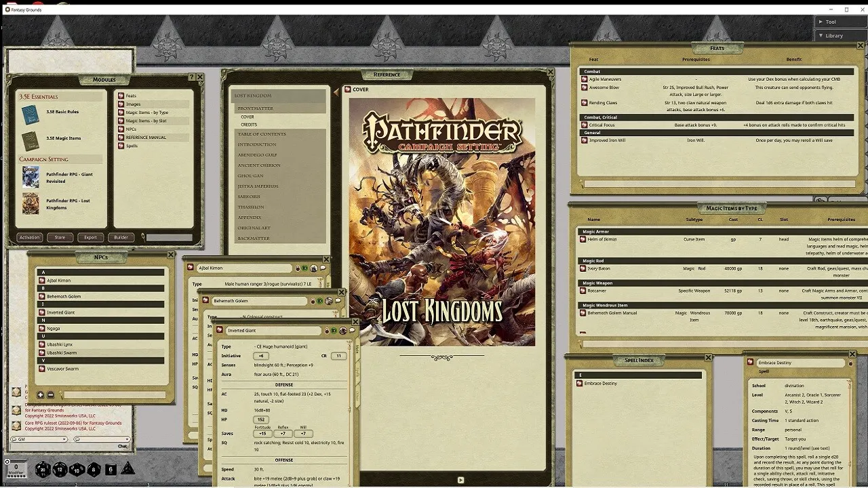Toggle lock on Inverted Giant sheet
The height and width of the screenshot is (488, 868).
[x=327, y=331]
